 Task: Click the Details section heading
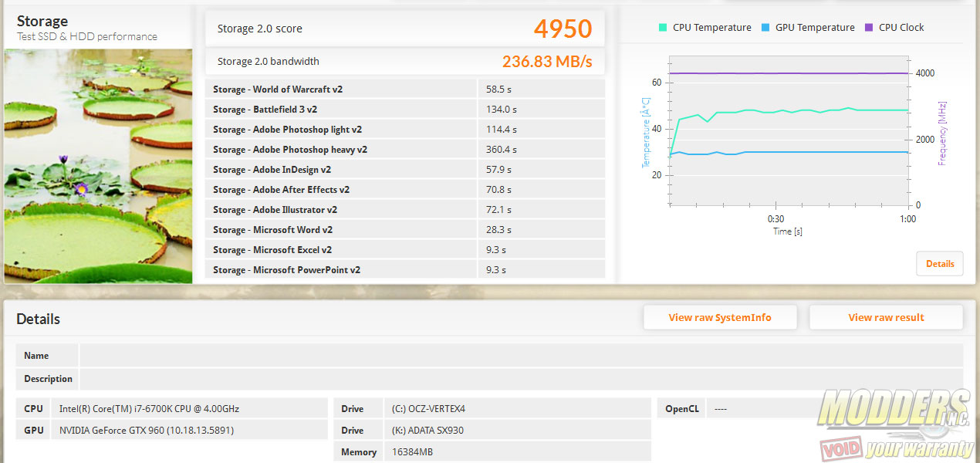39,319
